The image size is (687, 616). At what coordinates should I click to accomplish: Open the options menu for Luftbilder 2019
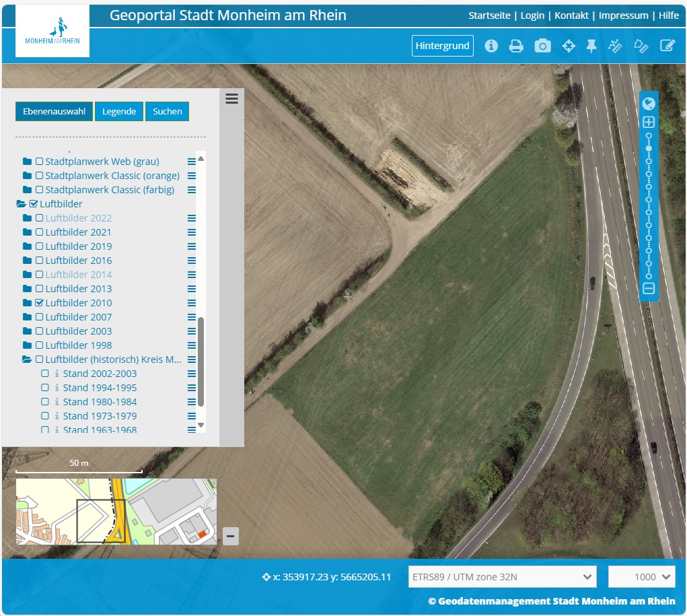click(x=192, y=246)
